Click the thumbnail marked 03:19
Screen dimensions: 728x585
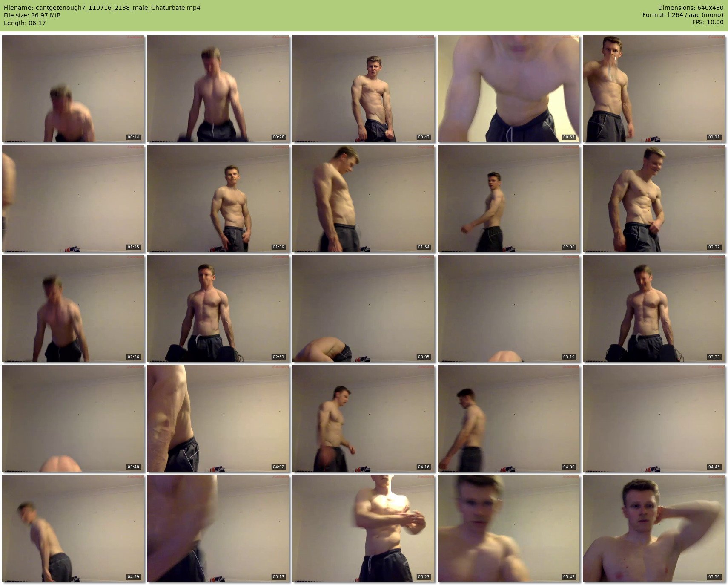click(x=509, y=308)
